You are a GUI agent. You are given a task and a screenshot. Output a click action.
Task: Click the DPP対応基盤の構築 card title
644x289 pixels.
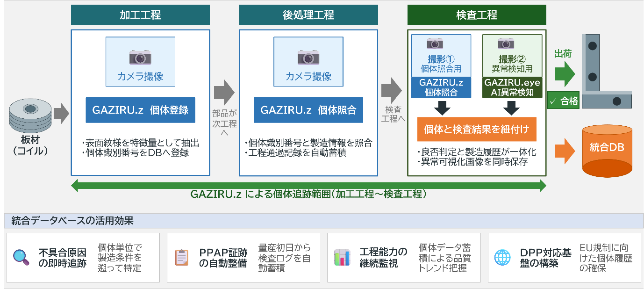click(x=546, y=258)
